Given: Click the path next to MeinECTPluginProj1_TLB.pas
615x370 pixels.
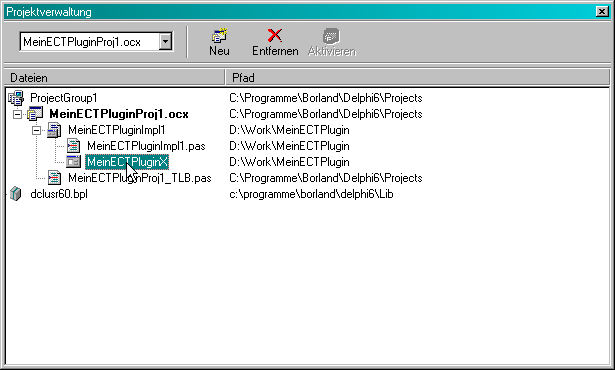Looking at the screenshot, I should pyautogui.click(x=326, y=178).
